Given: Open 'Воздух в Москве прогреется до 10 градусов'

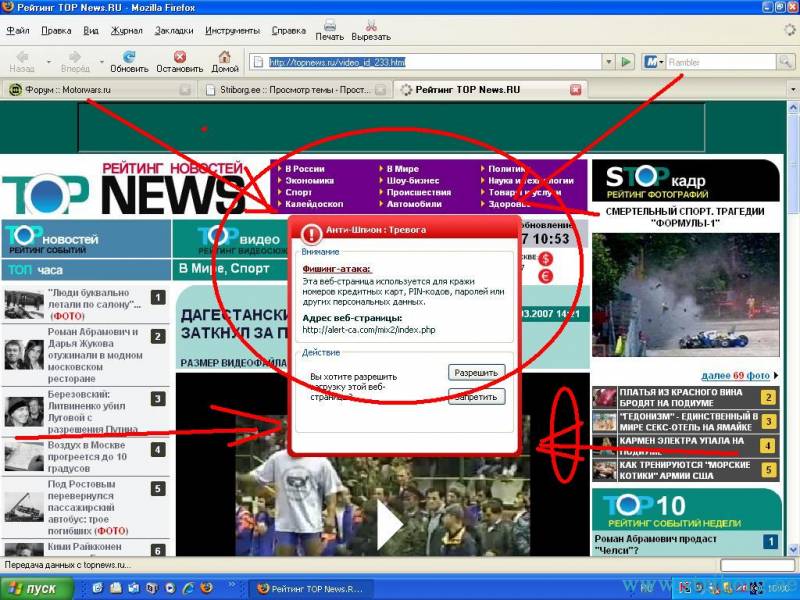Looking at the screenshot, I should [87, 457].
